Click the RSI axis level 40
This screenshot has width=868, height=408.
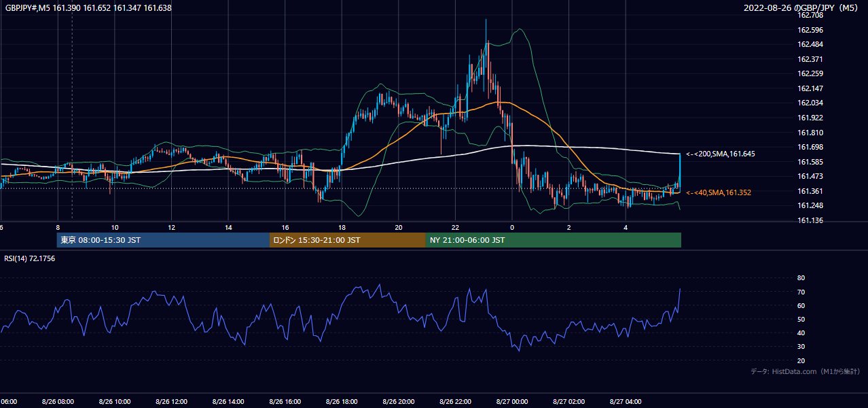tap(801, 333)
